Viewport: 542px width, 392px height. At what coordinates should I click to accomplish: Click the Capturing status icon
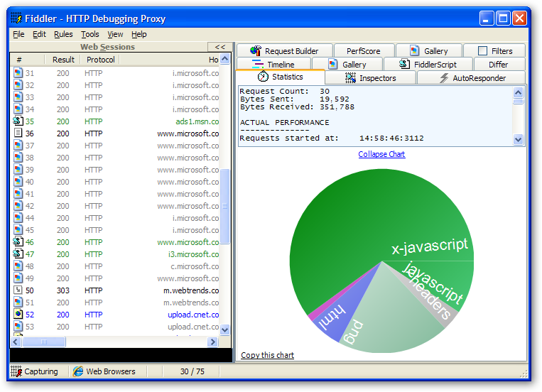tap(16, 371)
